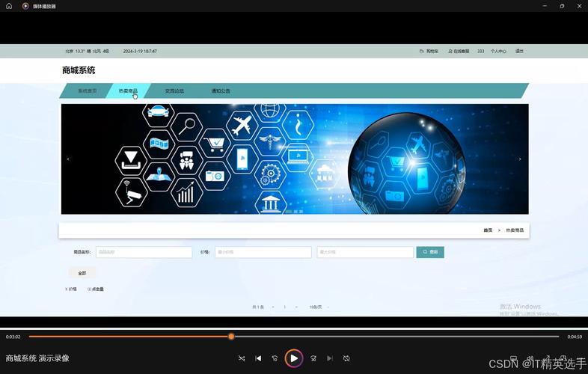The width and height of the screenshot is (588, 374).
Task: Click the previous track icon
Action: click(x=258, y=358)
